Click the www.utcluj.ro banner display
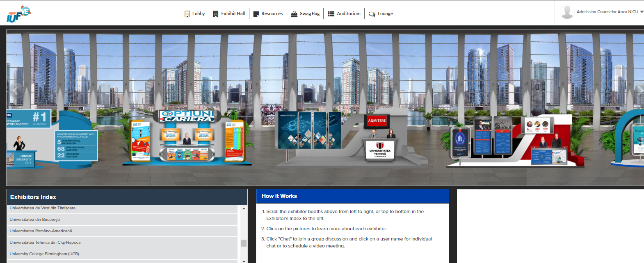The width and height of the screenshot is (644, 263). [x=309, y=130]
